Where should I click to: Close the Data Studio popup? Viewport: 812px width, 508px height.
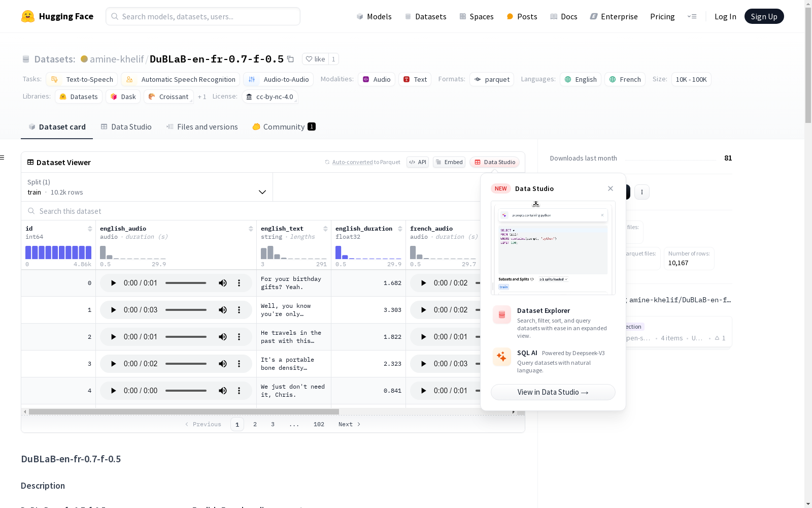(x=611, y=188)
